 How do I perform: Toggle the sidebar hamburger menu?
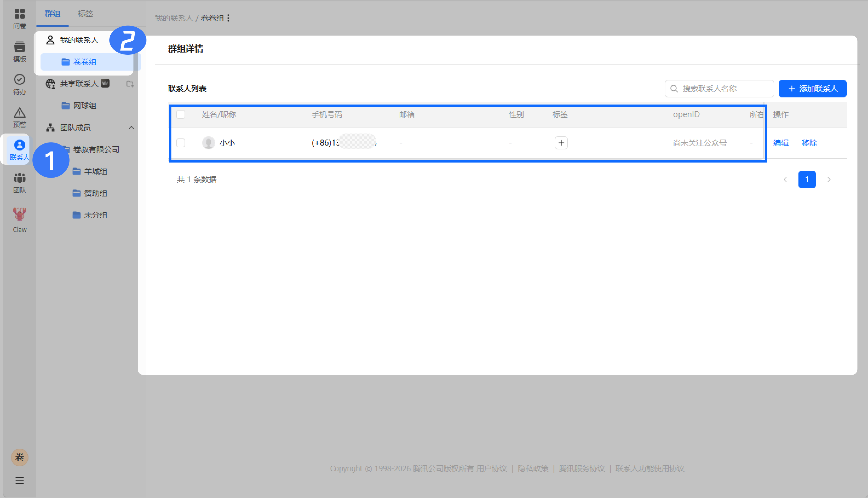tap(19, 480)
